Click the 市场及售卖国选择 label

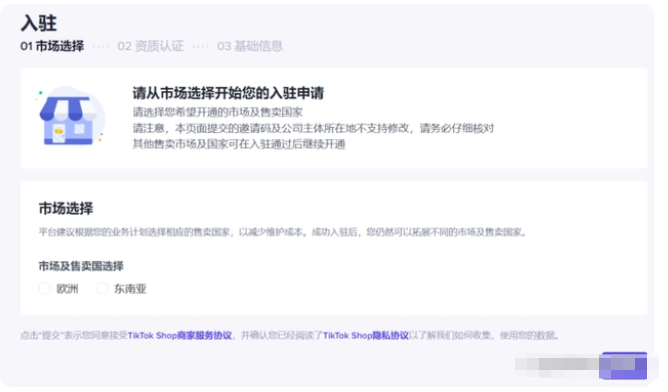(81, 266)
